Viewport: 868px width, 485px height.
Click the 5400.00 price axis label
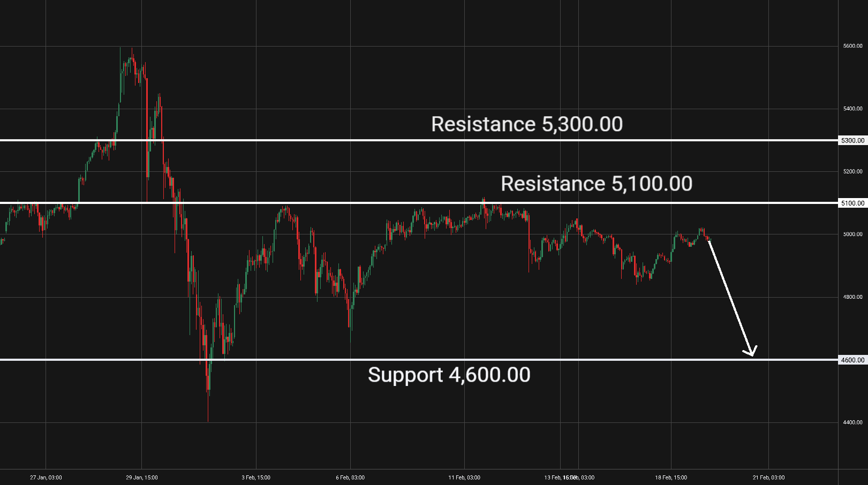(852, 109)
